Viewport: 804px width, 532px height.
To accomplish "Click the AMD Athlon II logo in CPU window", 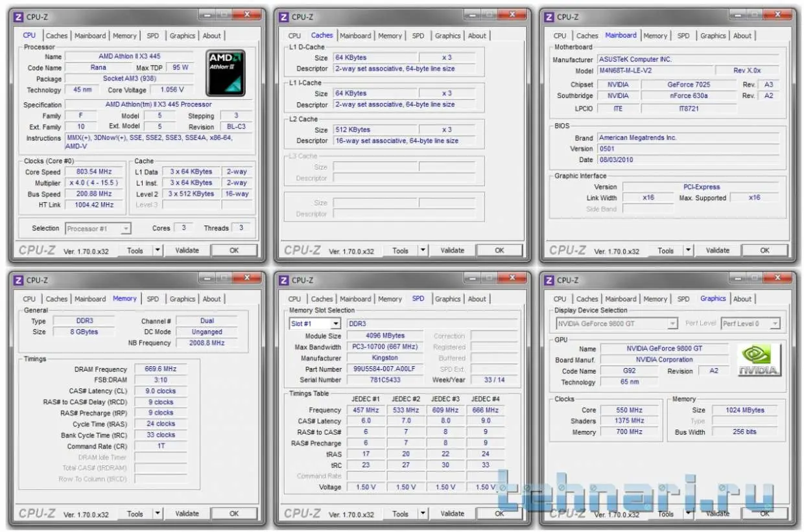I will coord(226,73).
